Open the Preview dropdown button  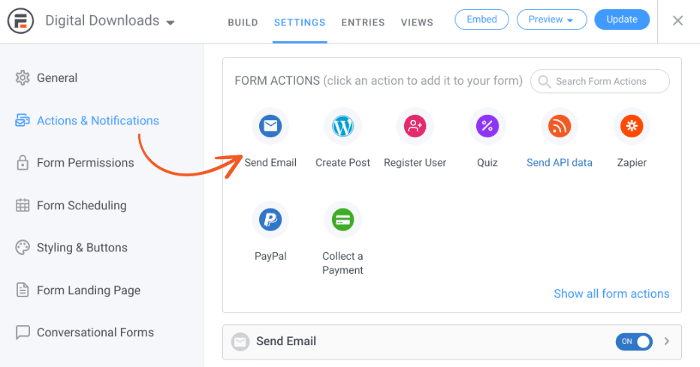pyautogui.click(x=551, y=20)
